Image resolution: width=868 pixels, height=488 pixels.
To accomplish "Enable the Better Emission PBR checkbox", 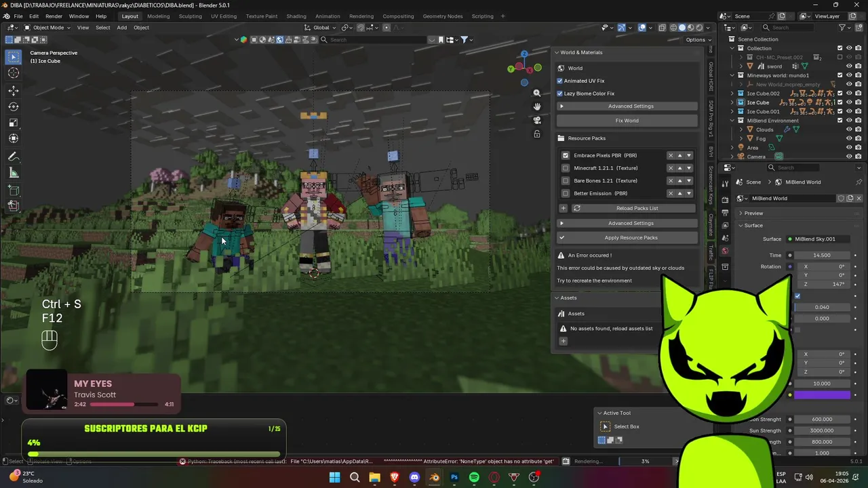I will click(x=566, y=193).
